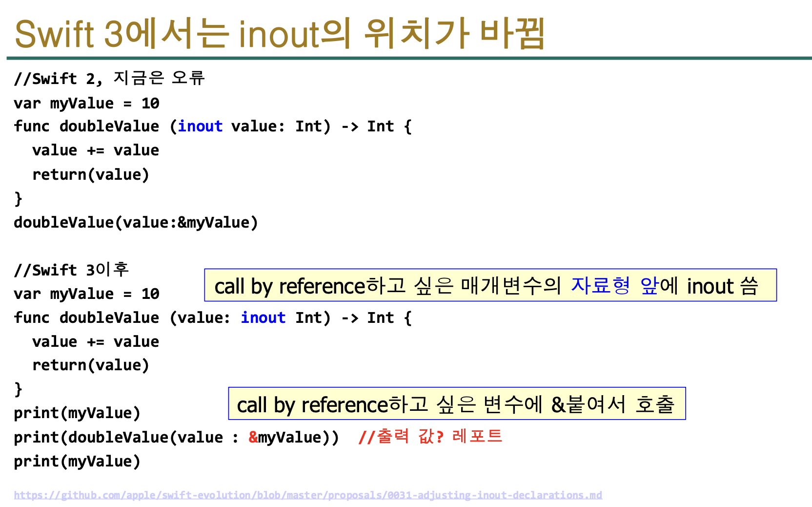The width and height of the screenshot is (812, 507).
Task: Click the first var myValue = 10 line
Action: (x=87, y=104)
